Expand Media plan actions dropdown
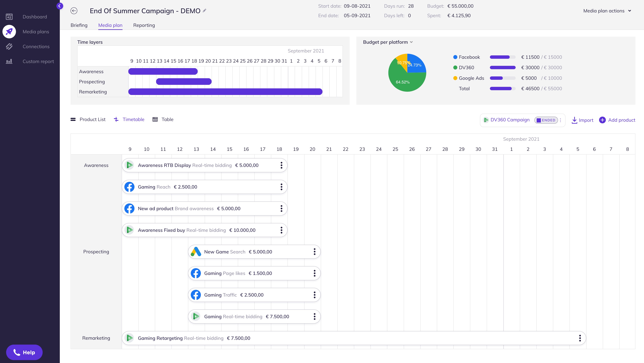This screenshot has width=644, height=363. [x=607, y=11]
